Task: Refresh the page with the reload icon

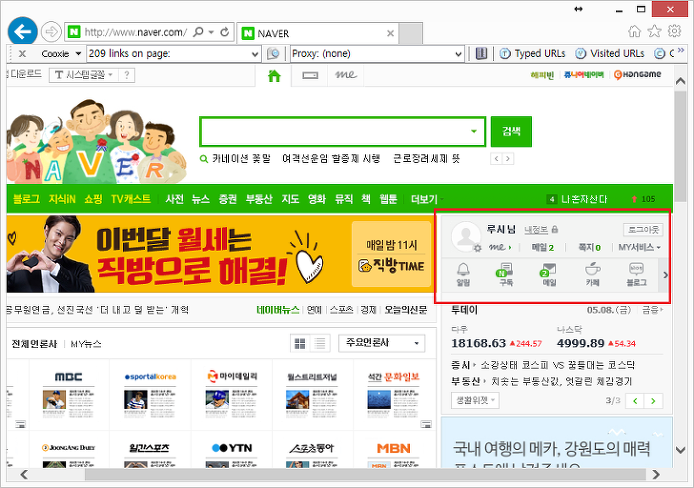Action: 225,32
